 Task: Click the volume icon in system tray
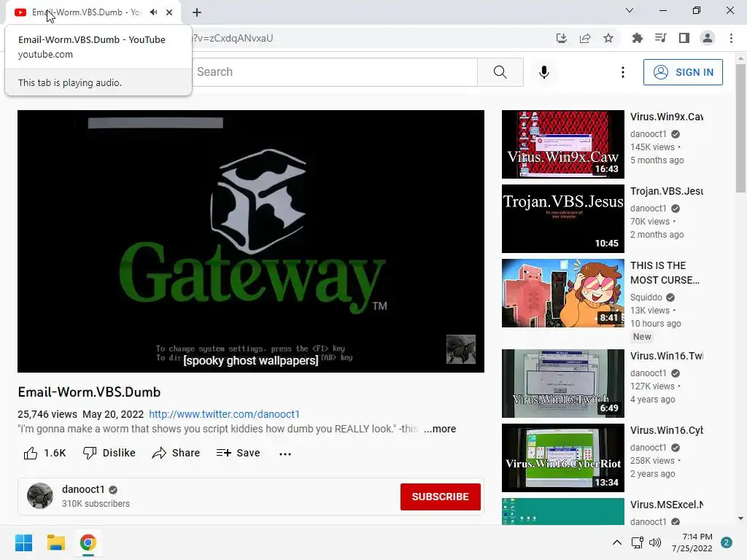click(x=655, y=542)
